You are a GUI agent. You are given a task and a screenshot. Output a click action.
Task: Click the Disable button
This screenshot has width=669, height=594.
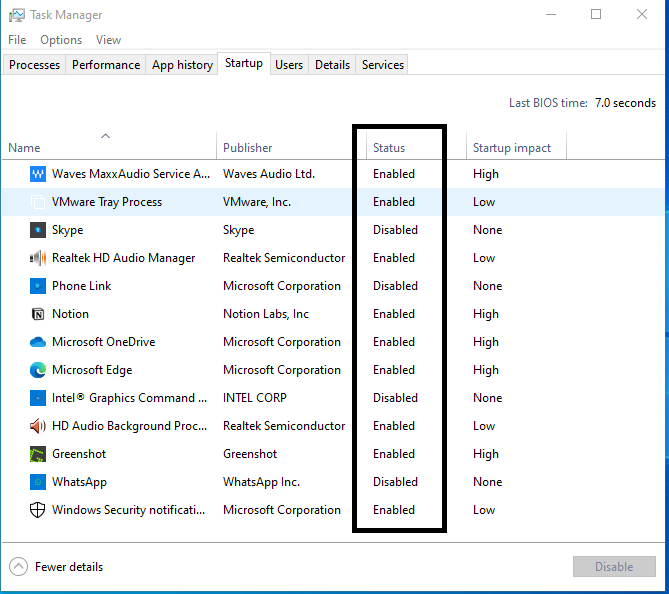pyautogui.click(x=614, y=567)
